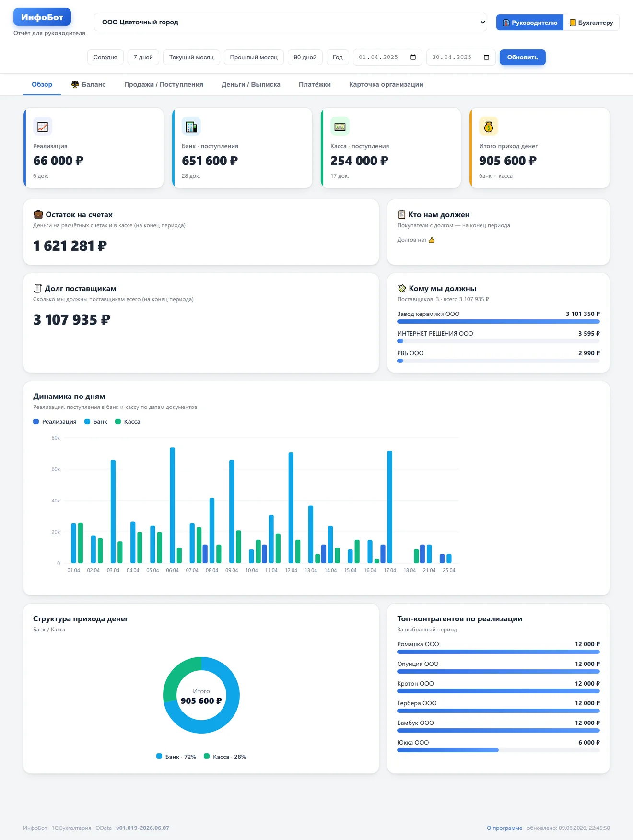
Task: Click the money bag icon
Action: point(489,127)
